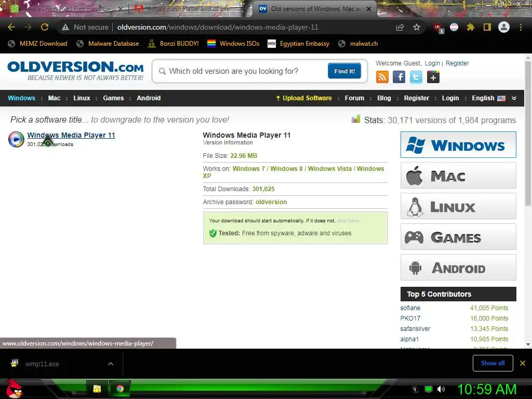Click the OLDVERSION.com logo

[x=75, y=71]
